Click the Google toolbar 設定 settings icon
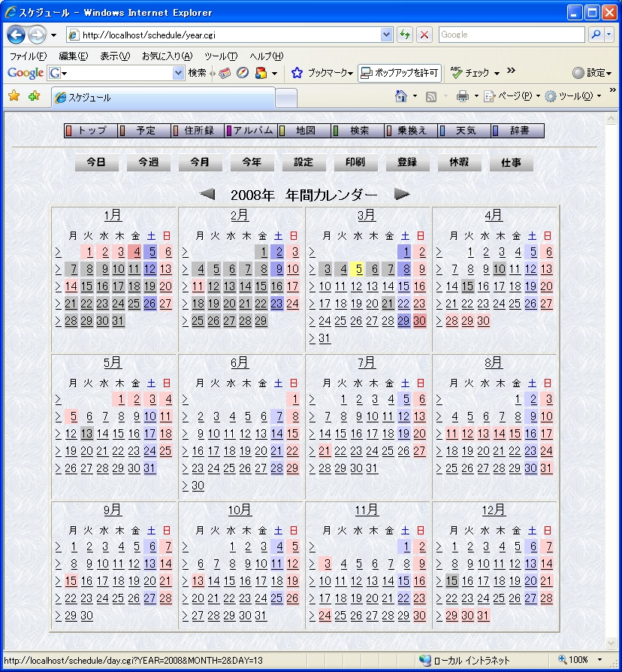 tap(578, 73)
